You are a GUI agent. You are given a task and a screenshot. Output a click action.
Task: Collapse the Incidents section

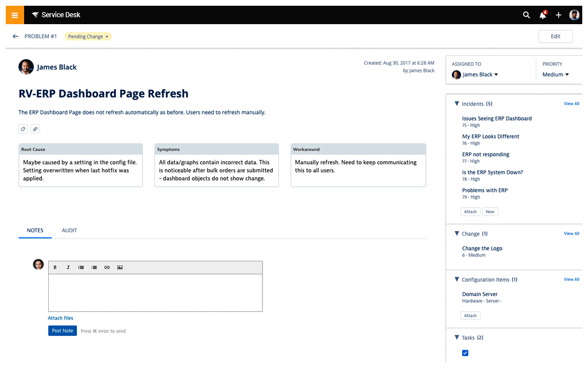457,104
